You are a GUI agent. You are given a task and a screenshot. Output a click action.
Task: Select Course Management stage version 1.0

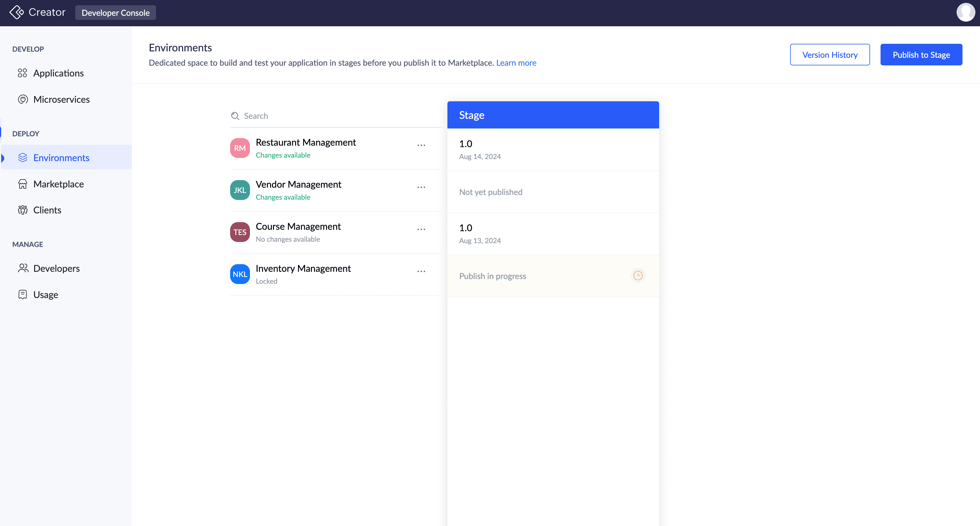552,233
